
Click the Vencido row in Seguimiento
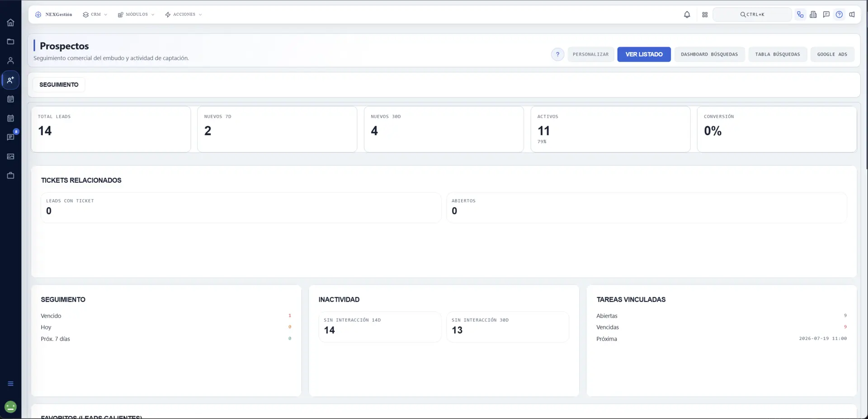point(166,316)
